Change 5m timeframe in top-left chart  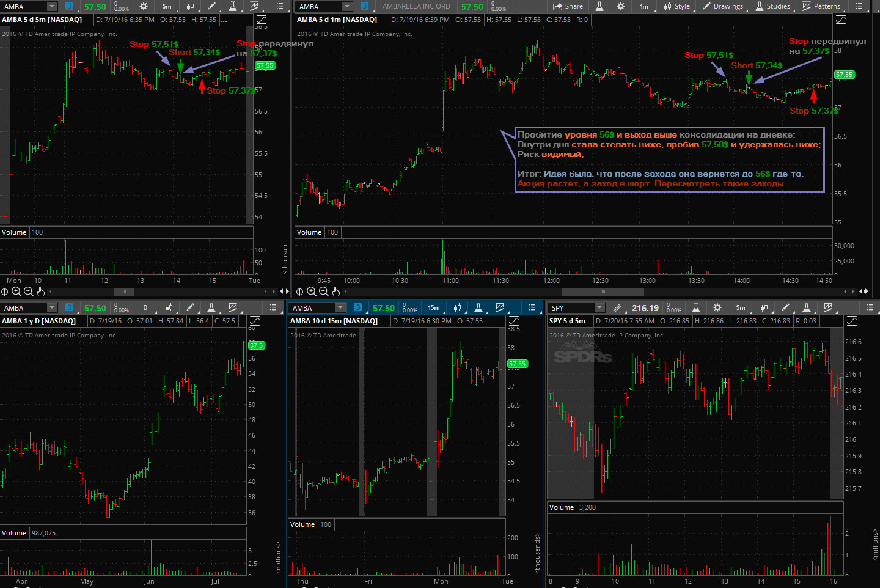pyautogui.click(x=167, y=6)
